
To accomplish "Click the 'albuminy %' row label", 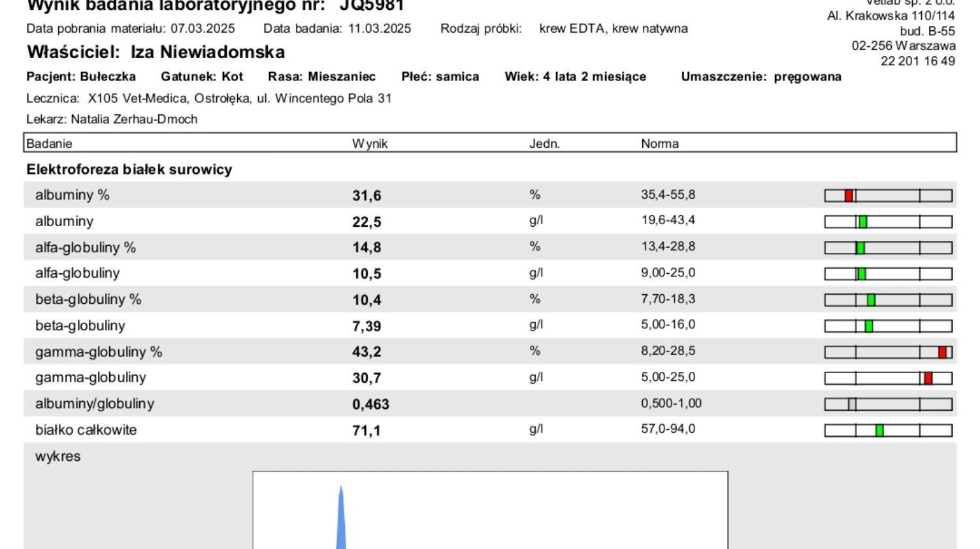I will click(73, 195).
